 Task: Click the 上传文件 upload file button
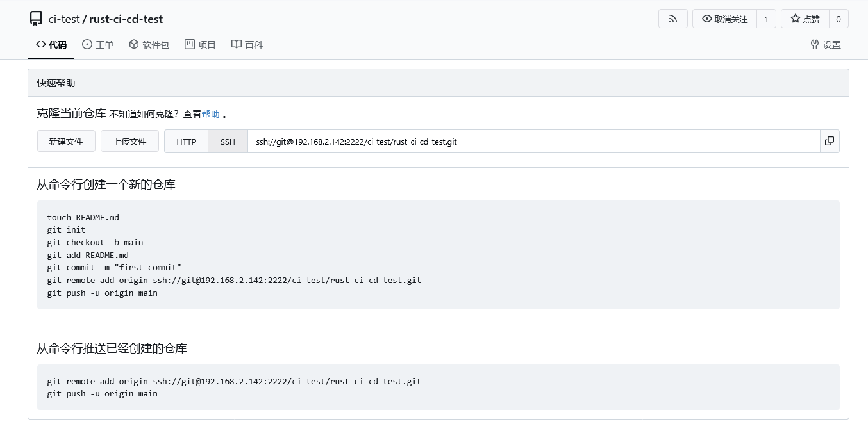click(129, 142)
